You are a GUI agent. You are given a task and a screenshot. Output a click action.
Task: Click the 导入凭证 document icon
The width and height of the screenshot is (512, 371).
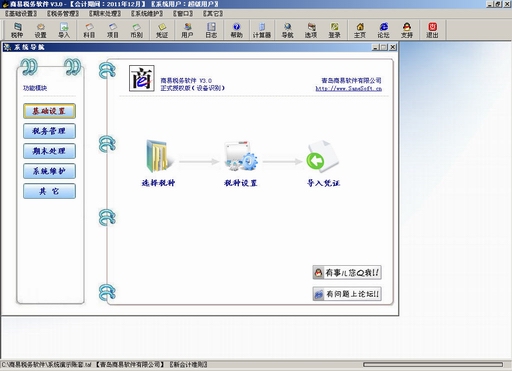coord(322,156)
